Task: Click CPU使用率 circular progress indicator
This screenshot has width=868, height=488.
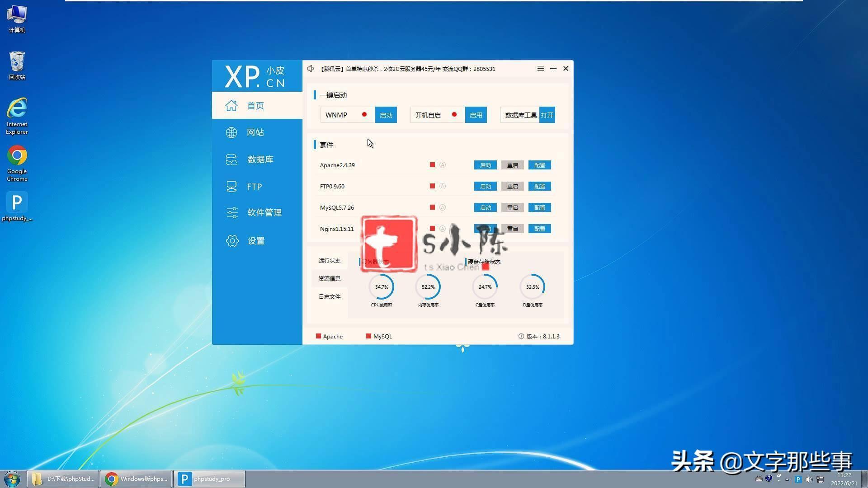Action: [382, 287]
